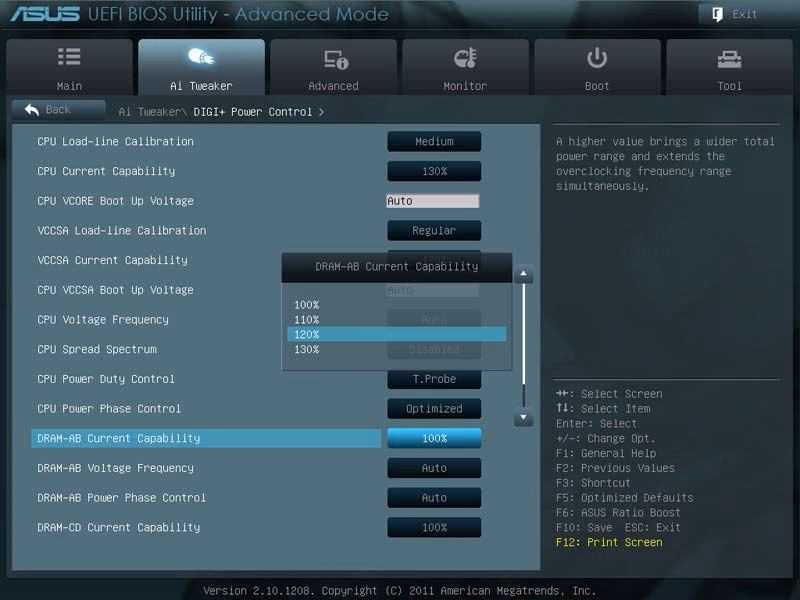The image size is (800, 600).
Task: Click the F1: General Help hint
Action: 606,453
